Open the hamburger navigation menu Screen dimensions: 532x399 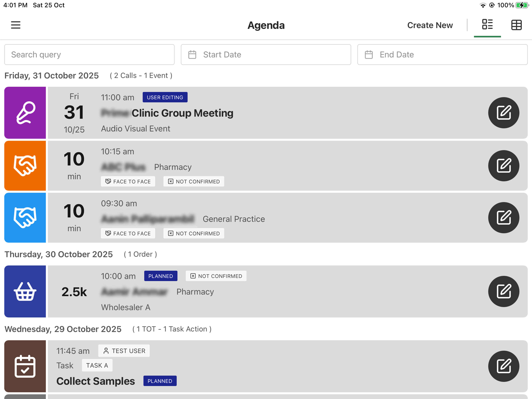tap(16, 25)
